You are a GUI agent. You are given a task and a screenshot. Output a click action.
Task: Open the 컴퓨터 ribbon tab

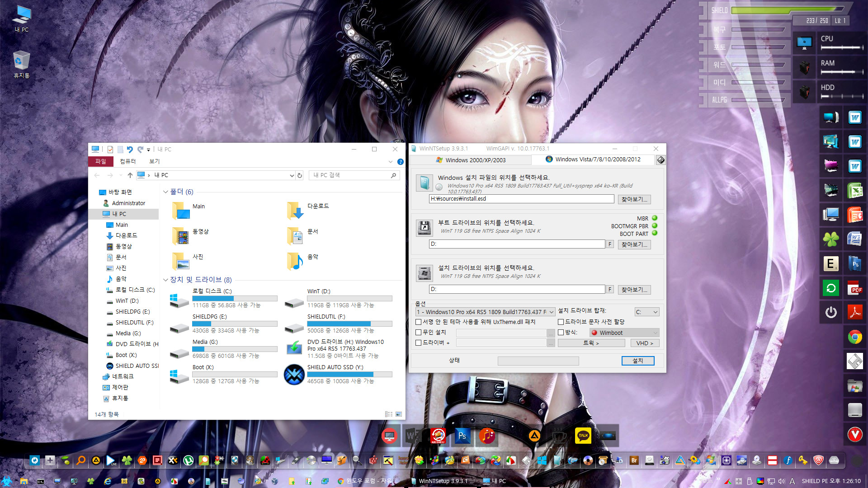tap(128, 161)
